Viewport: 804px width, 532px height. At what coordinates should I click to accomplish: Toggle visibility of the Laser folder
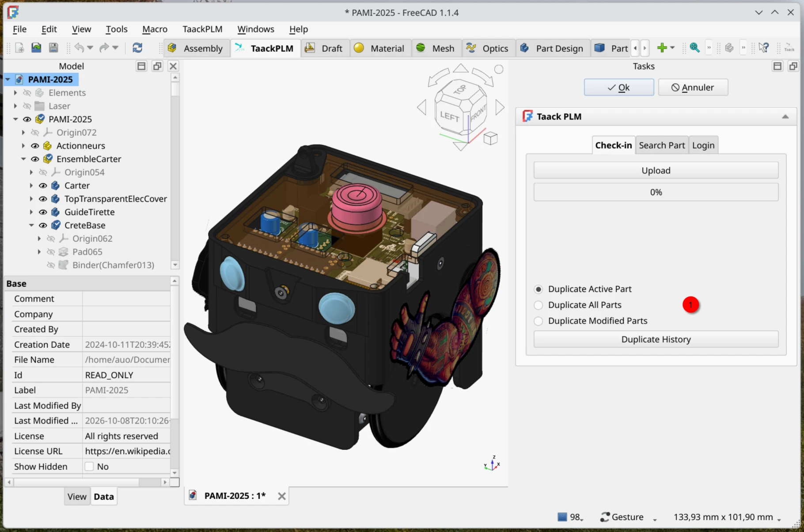[27, 106]
